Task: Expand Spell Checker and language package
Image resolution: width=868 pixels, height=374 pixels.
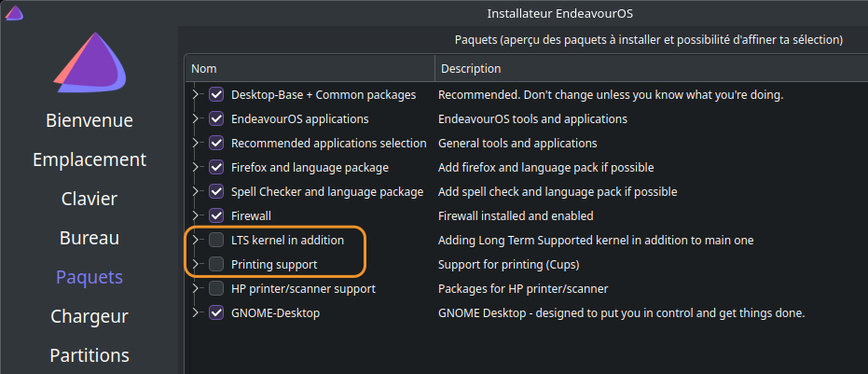Action: coord(195,191)
